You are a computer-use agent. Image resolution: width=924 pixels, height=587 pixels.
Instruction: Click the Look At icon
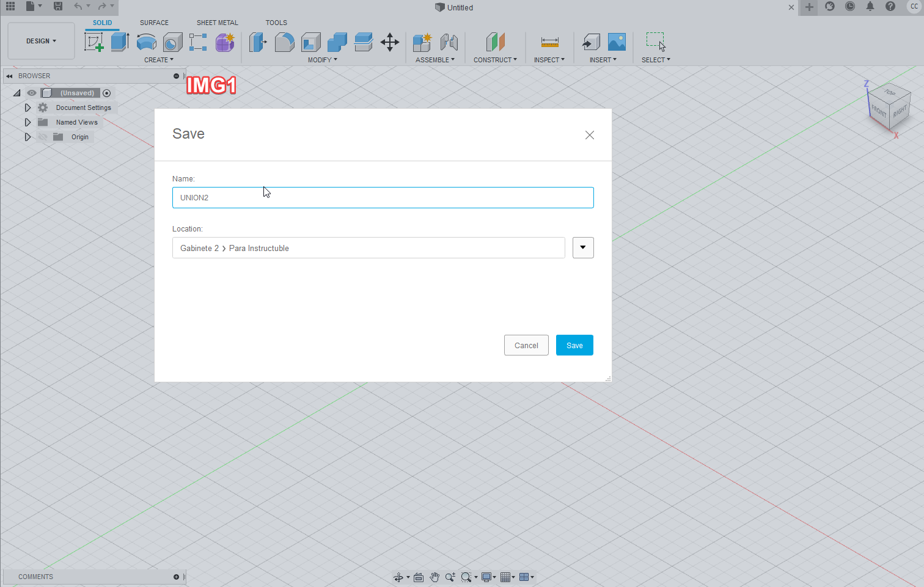point(419,577)
